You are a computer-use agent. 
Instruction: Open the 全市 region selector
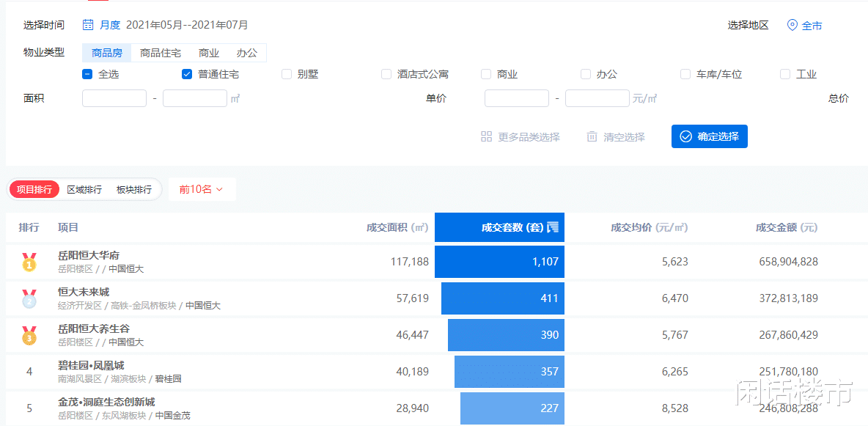(812, 26)
